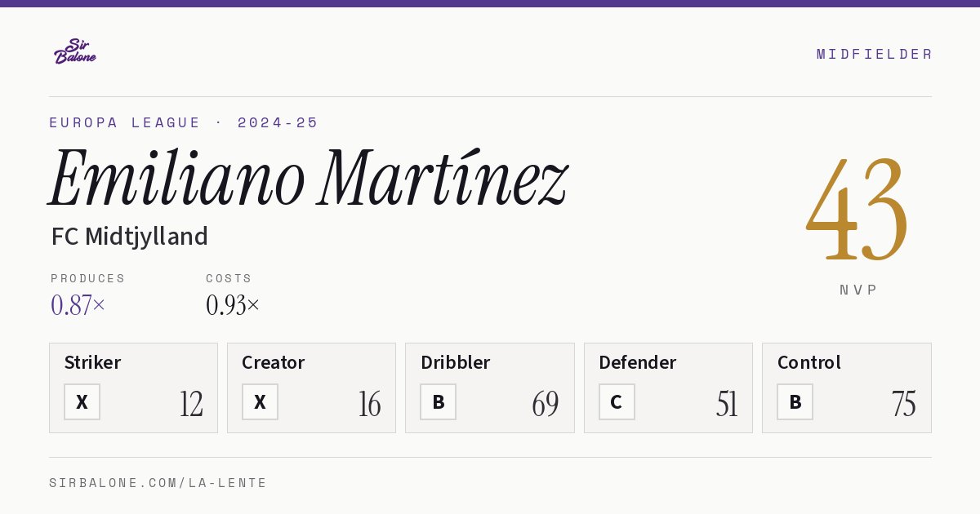Click the X grade badge under Striker
This screenshot has height=514, width=980.
[82, 401]
